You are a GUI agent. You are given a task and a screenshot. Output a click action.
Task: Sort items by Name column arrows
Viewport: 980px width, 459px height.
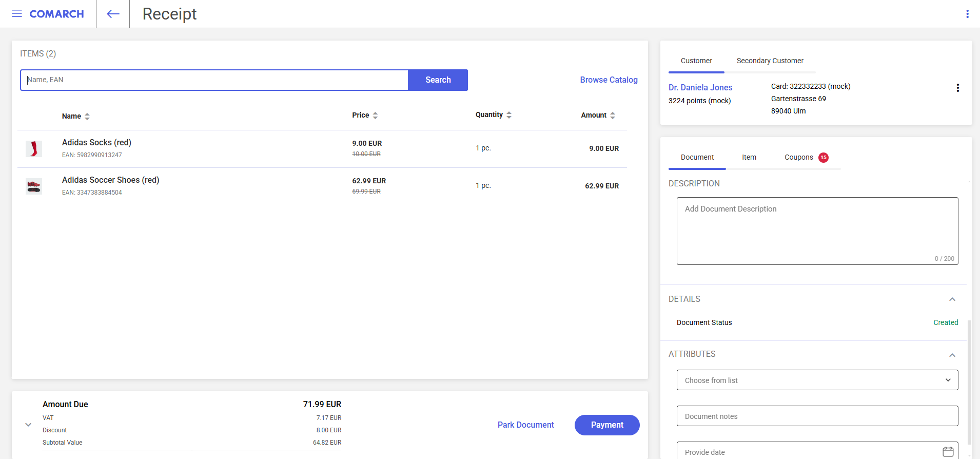(x=87, y=117)
